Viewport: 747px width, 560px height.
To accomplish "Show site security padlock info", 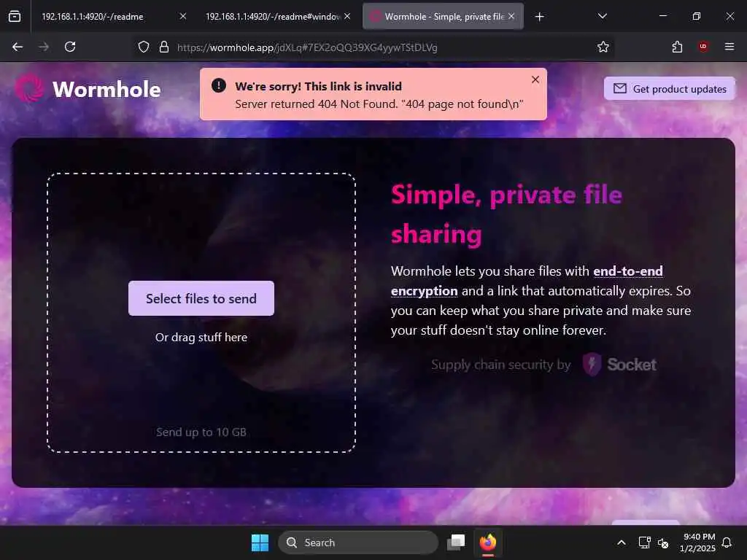I will tap(164, 47).
